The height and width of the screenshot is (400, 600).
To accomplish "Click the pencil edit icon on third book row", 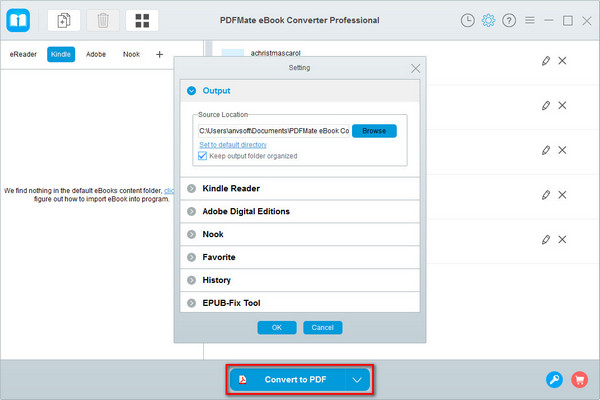I will click(x=546, y=150).
